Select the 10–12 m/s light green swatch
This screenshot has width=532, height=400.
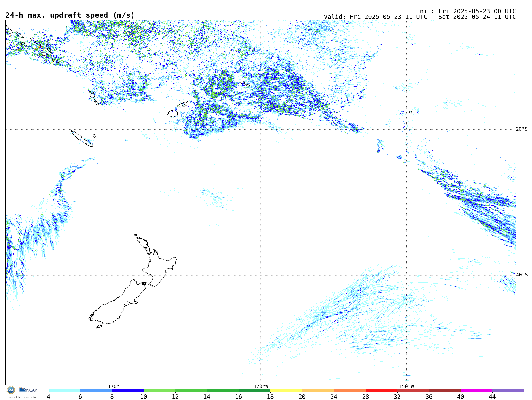click(159, 390)
